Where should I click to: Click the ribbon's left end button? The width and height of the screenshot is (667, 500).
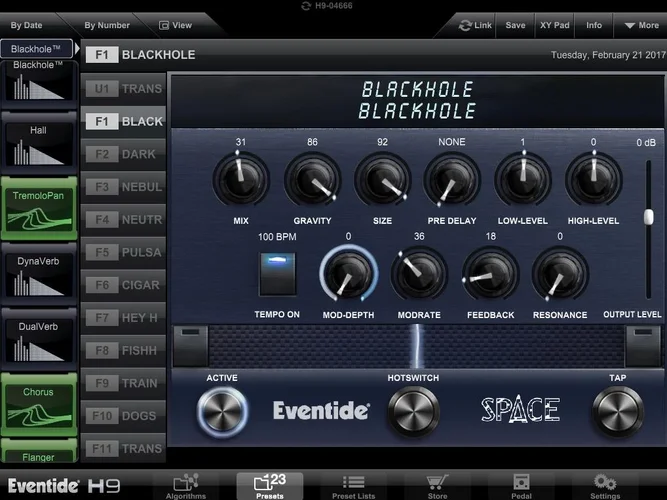click(x=191, y=346)
